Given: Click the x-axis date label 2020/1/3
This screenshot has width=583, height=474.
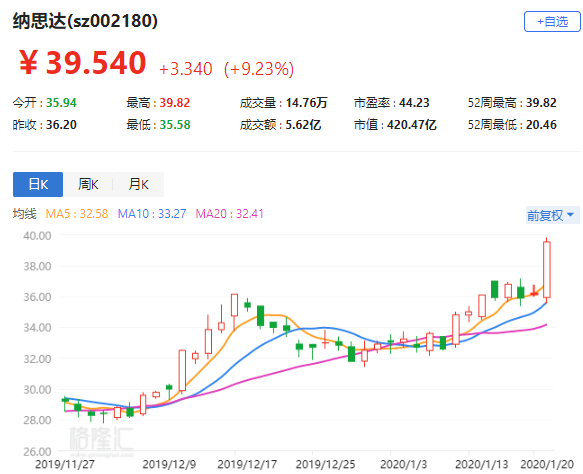Looking at the screenshot, I should tap(403, 464).
